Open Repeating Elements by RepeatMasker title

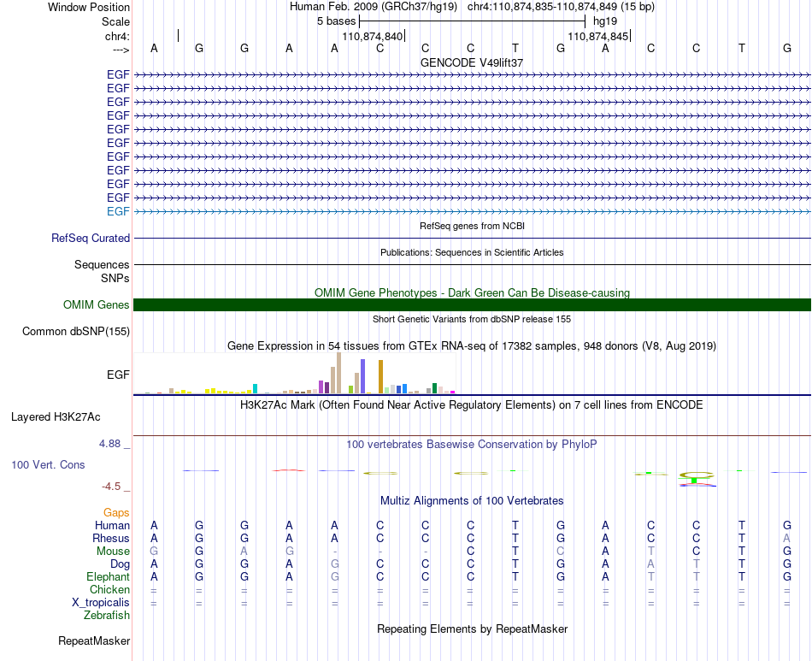click(472, 629)
